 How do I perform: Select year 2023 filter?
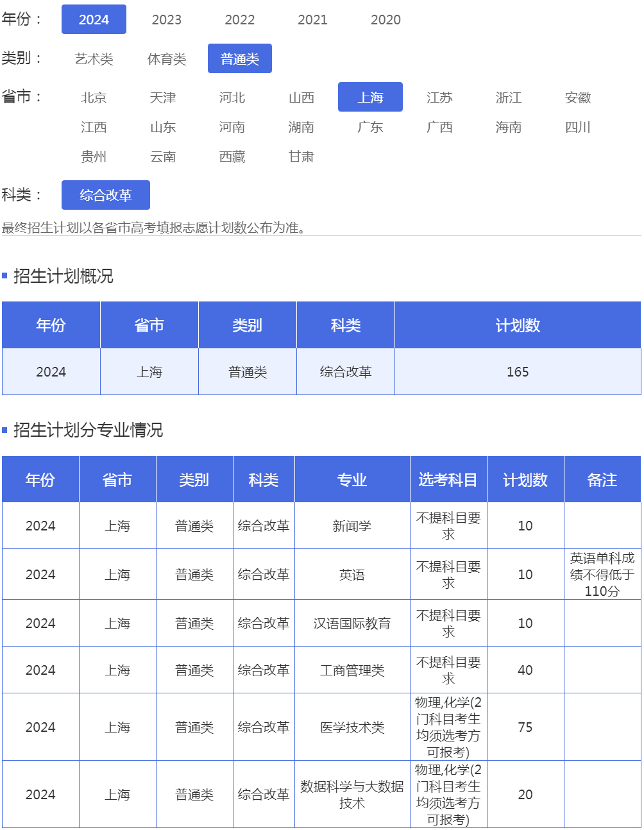click(167, 19)
